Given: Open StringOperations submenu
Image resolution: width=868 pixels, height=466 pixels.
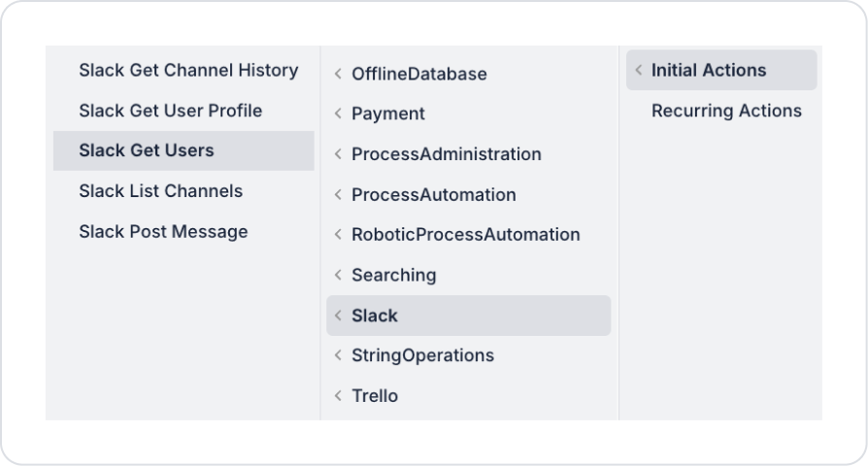Looking at the screenshot, I should (x=423, y=355).
